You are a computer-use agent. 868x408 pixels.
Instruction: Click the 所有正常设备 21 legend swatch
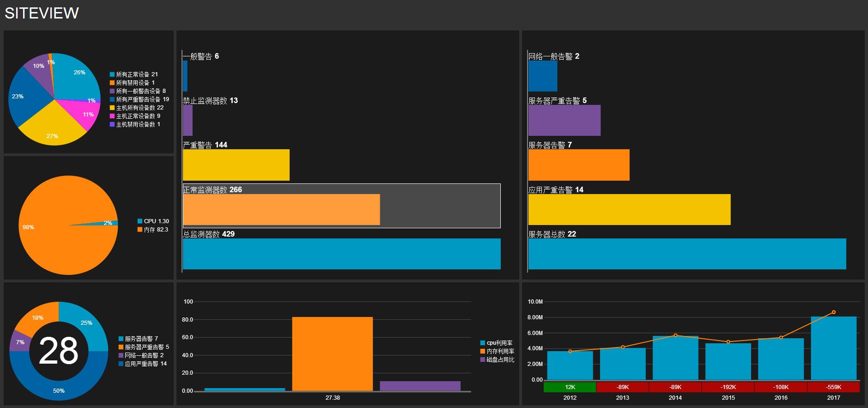112,74
